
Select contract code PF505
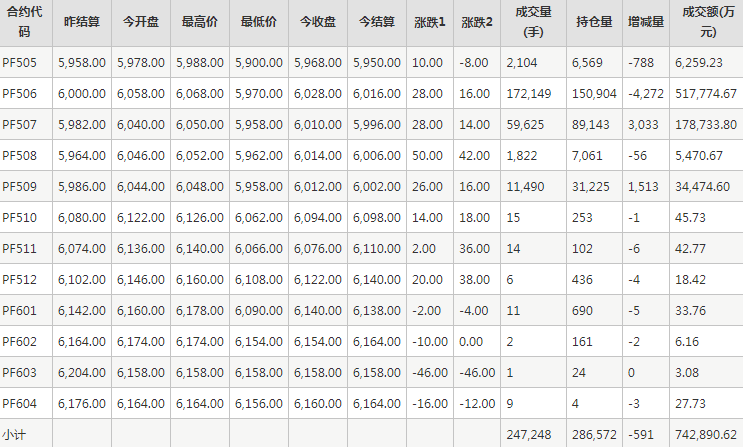(x=19, y=63)
